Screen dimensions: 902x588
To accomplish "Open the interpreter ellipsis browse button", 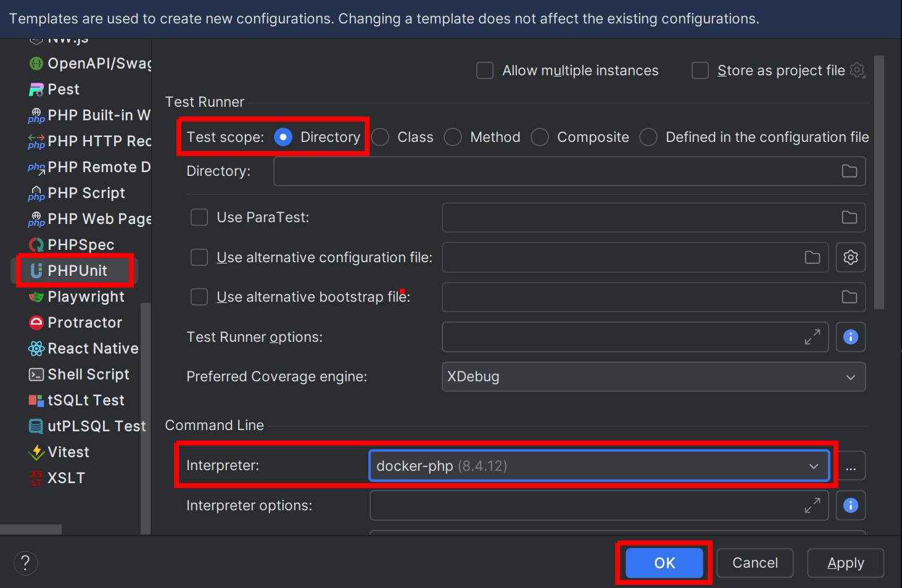I will click(x=850, y=466).
